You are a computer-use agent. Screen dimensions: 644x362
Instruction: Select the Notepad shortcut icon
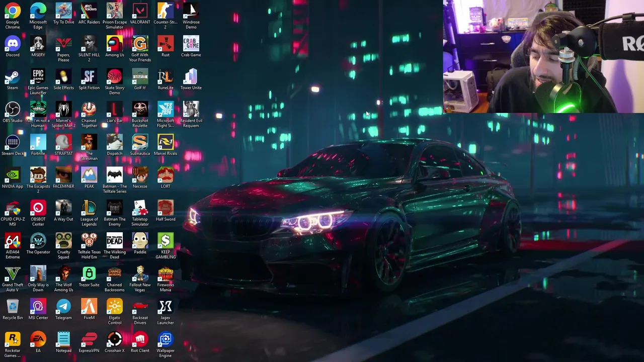pyautogui.click(x=63, y=339)
